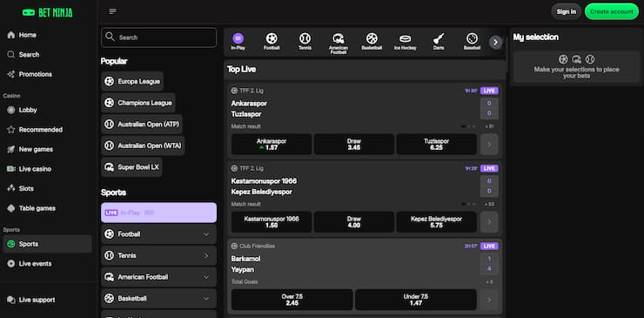Screen dimensions: 644x318
Task: Open more markets for Barkamol match
Action: click(489, 300)
